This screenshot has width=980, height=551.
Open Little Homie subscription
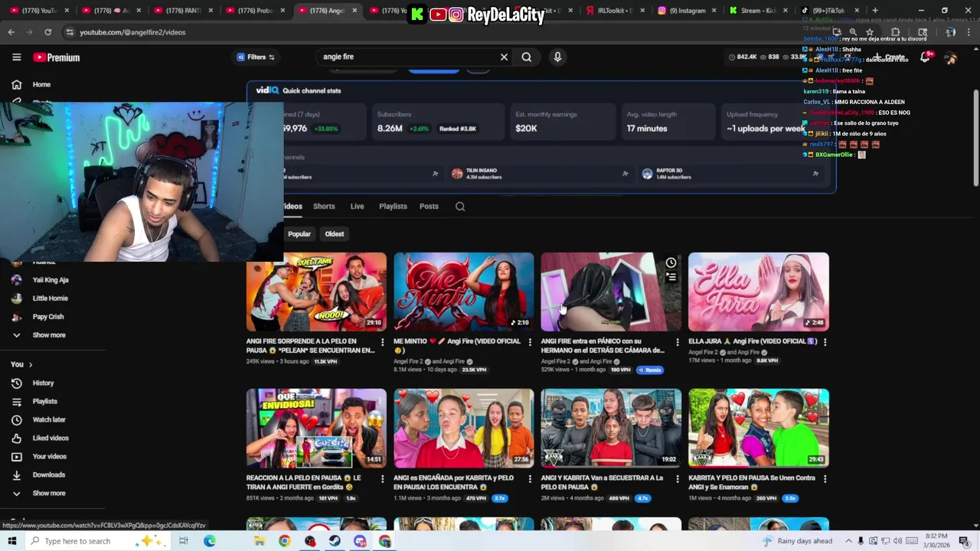click(x=50, y=298)
